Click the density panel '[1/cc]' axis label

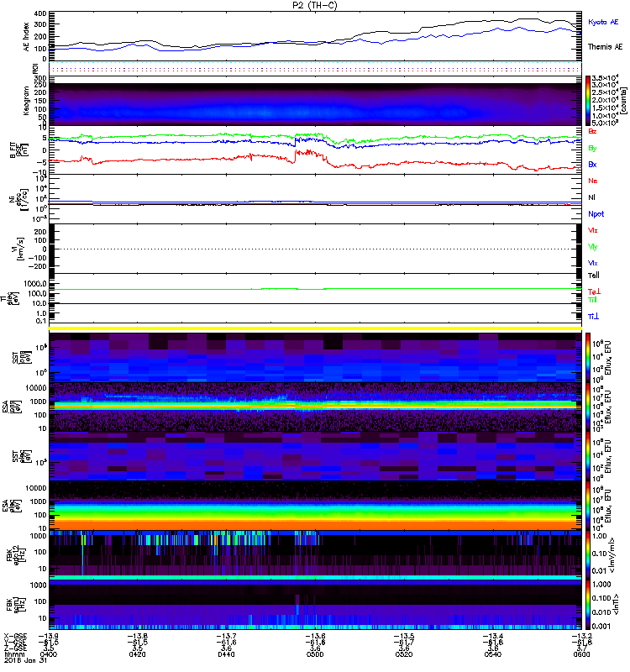pos(26,199)
